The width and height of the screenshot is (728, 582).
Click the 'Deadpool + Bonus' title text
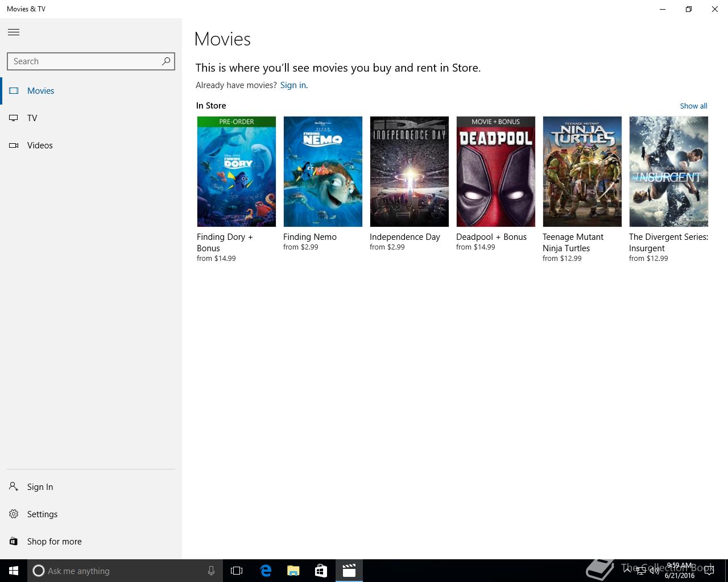491,237
